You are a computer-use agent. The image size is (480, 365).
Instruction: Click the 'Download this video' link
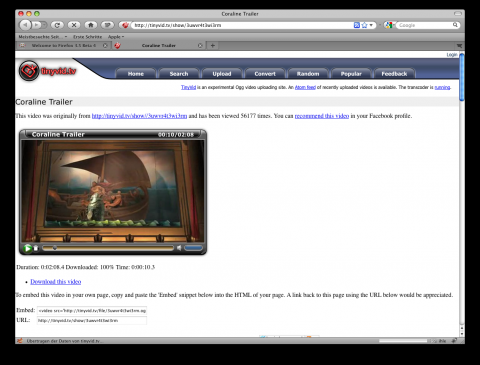pos(56,282)
